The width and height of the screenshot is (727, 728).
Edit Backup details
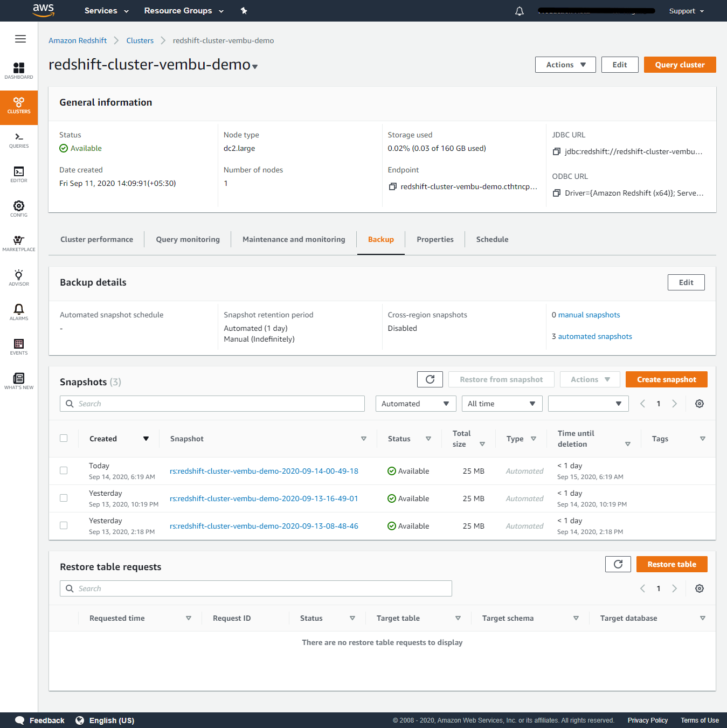(686, 282)
